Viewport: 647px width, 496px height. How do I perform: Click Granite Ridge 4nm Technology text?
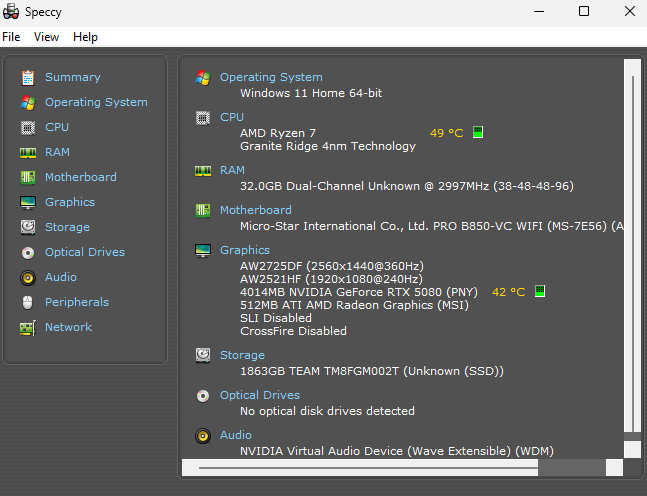(328, 146)
